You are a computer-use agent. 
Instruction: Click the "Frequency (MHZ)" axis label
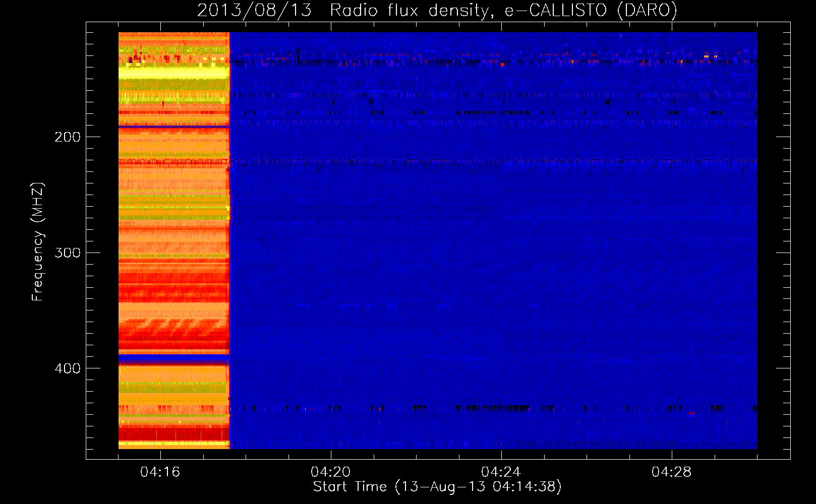coord(37,242)
